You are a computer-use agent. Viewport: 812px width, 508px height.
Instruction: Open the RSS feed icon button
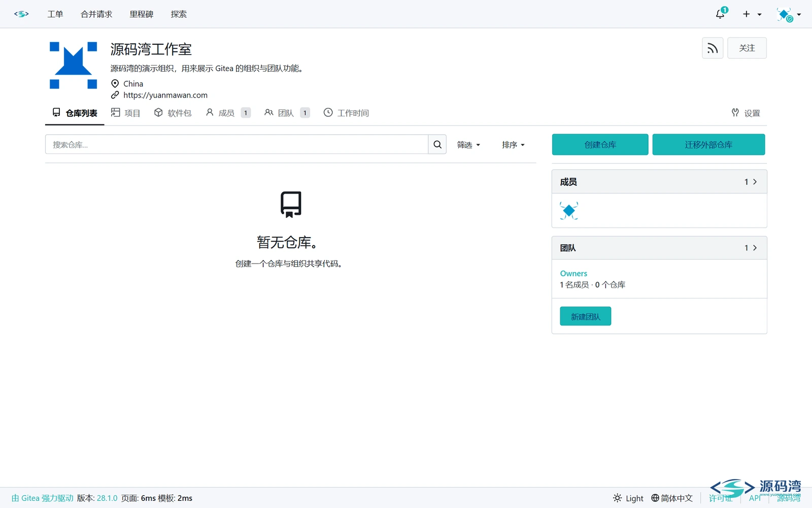(713, 48)
